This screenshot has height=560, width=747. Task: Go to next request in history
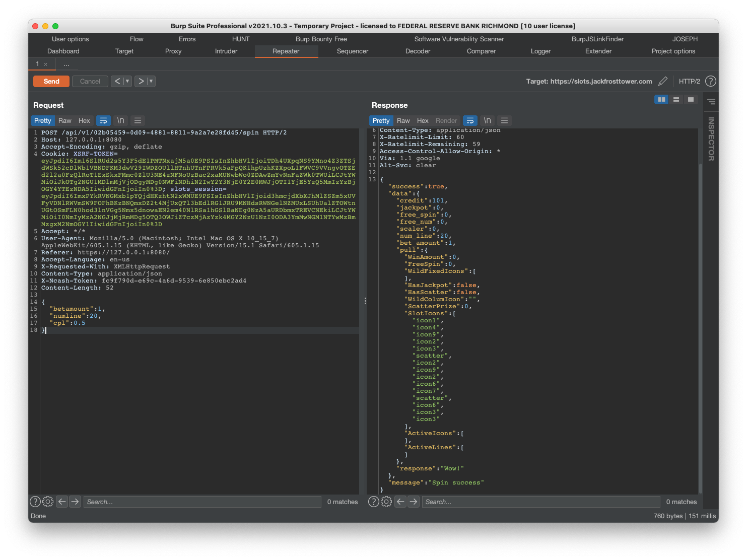tap(141, 81)
